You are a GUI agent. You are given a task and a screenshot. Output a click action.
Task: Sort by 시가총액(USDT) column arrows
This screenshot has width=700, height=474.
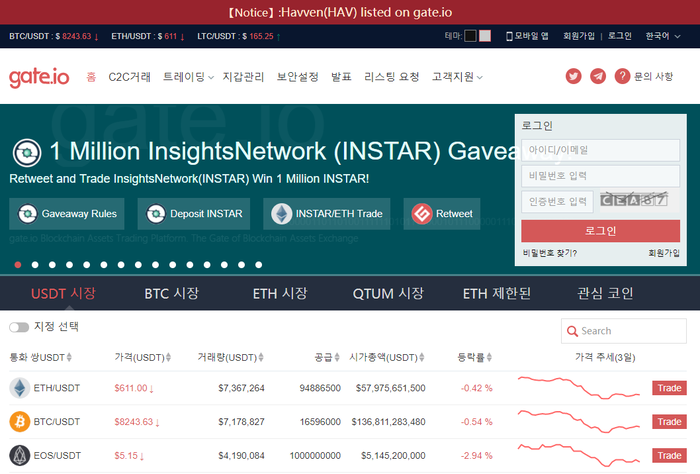click(422, 358)
